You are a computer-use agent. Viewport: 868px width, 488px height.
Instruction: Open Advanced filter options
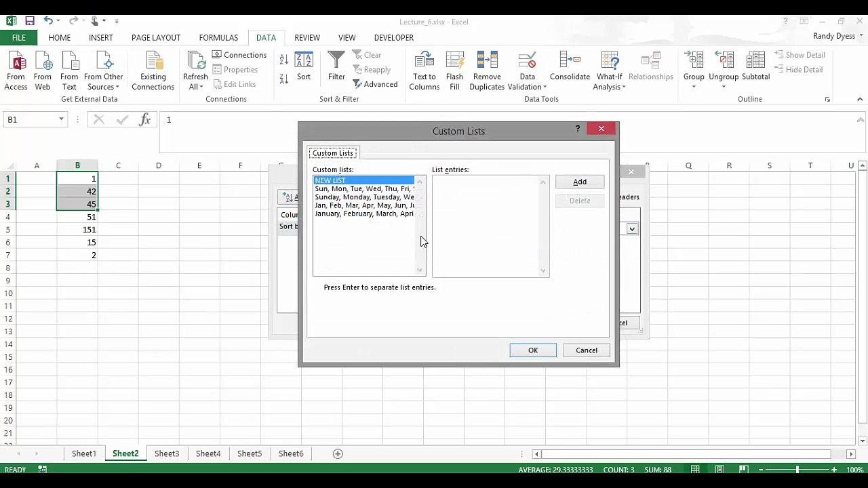coord(375,84)
